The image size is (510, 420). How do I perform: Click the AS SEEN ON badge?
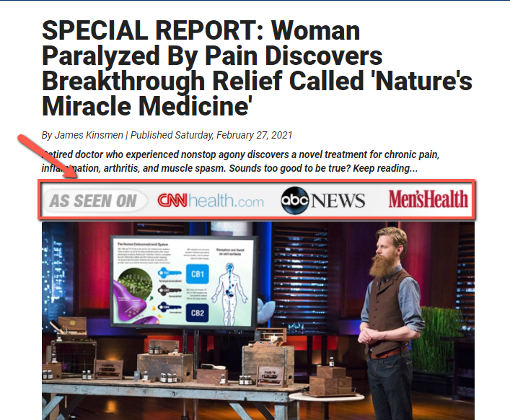(x=93, y=201)
